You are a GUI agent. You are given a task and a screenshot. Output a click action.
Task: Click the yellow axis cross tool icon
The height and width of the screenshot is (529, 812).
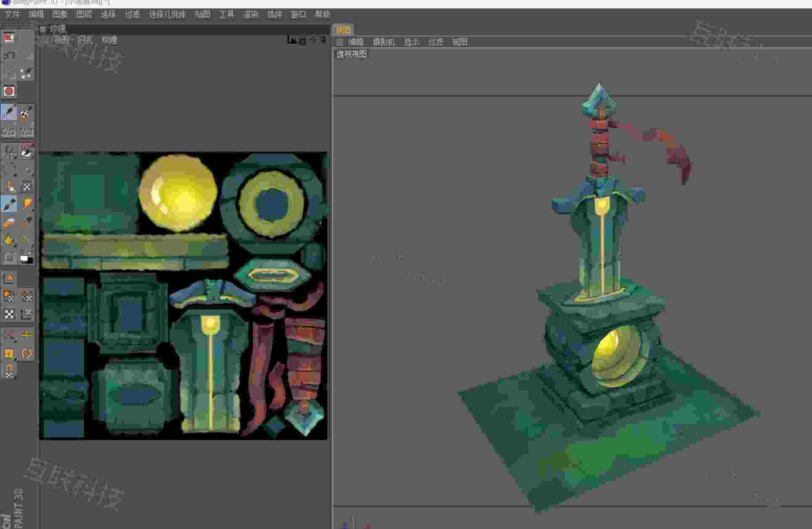click(26, 335)
